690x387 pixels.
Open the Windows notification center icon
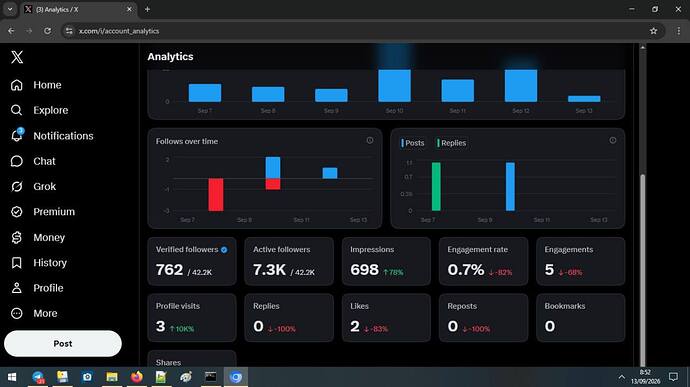click(673, 377)
